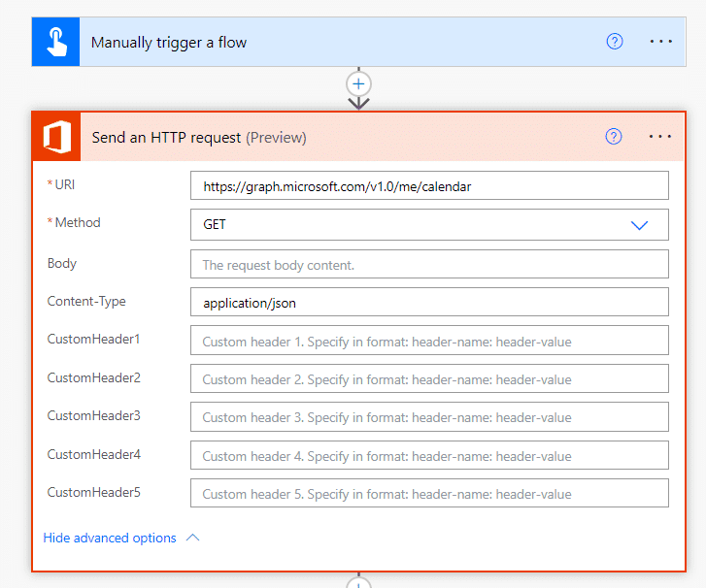Edit the Content-Type field application/json
Image resolution: width=706 pixels, height=588 pixels.
pyautogui.click(x=429, y=303)
